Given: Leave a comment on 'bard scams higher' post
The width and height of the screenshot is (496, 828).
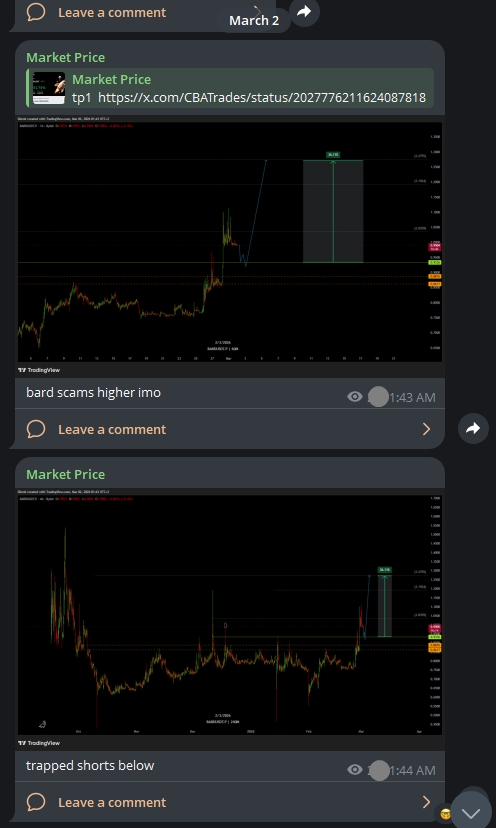Looking at the screenshot, I should tap(230, 429).
